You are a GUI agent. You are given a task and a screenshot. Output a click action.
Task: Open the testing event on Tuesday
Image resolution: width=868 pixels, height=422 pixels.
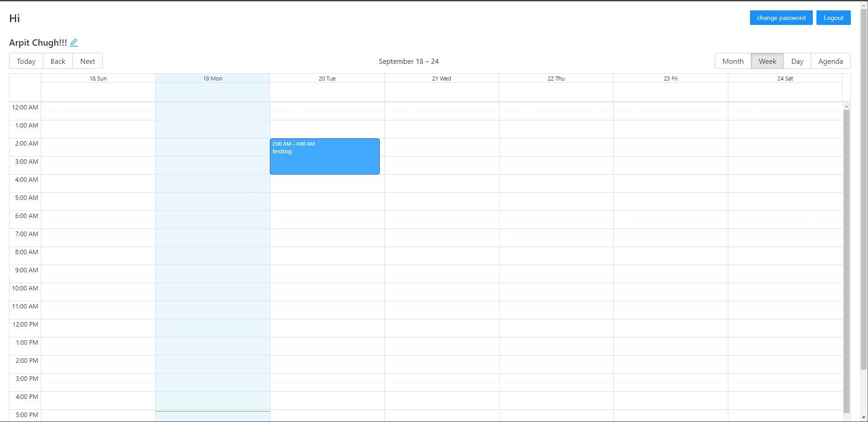(x=325, y=156)
